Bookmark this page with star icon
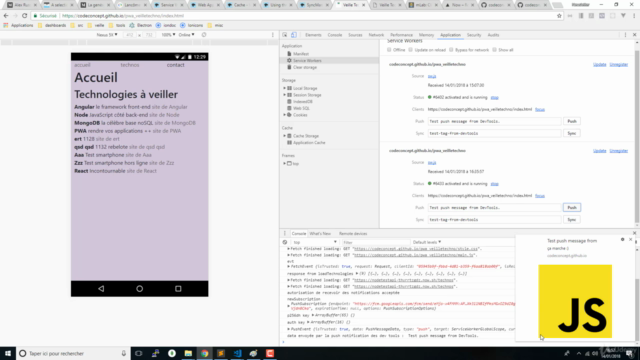This screenshot has width=640, height=360. tap(559, 16)
